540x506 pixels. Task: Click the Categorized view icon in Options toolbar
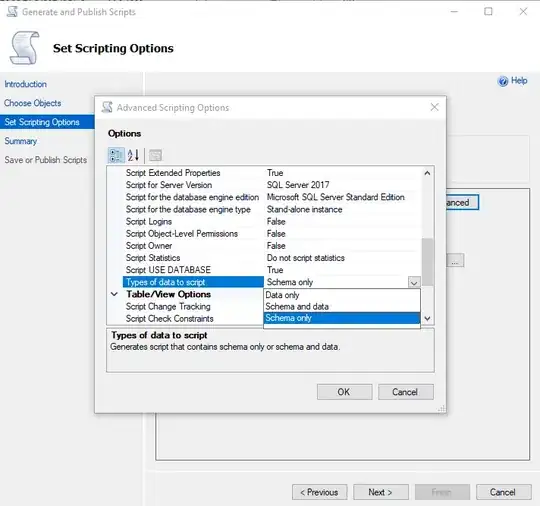click(x=116, y=155)
